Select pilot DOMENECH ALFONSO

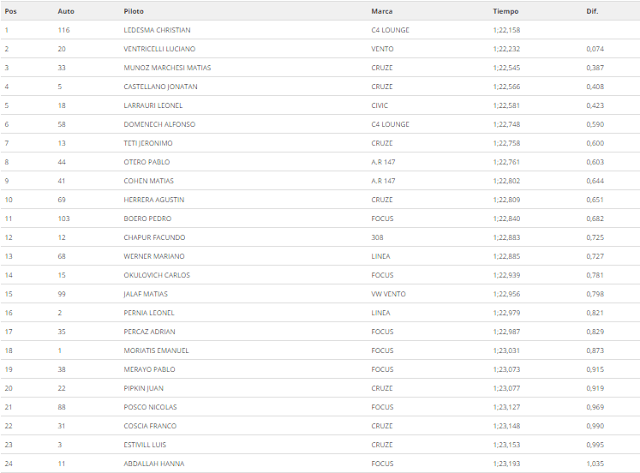tap(159, 124)
